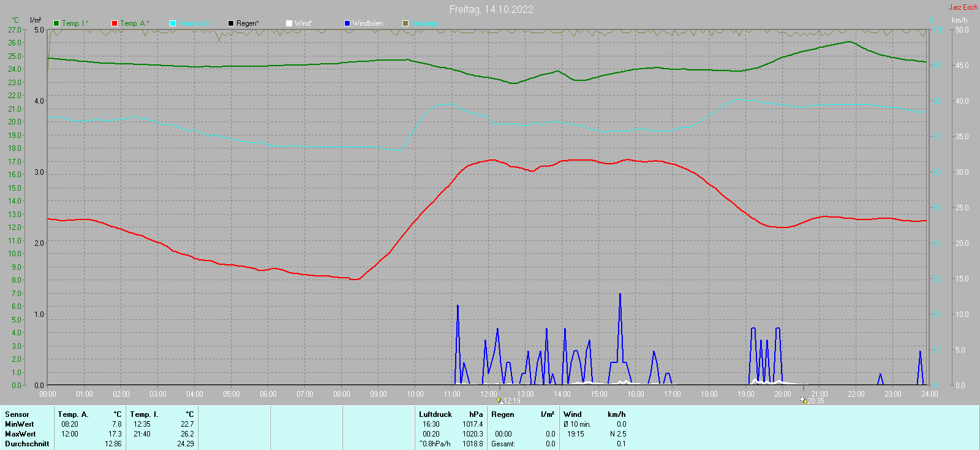Click the Jarz Erich label
Screen dimensions: 980x450
(x=963, y=7)
